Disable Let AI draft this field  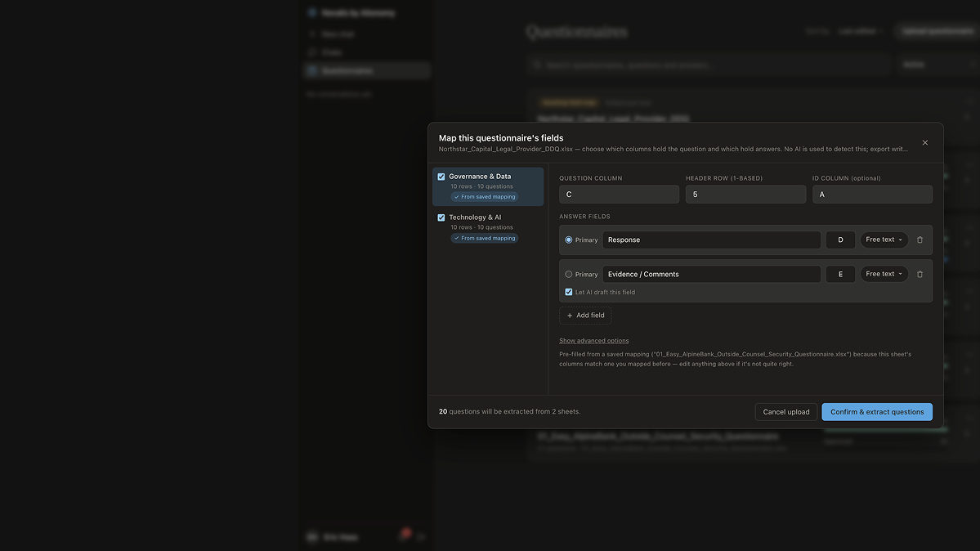coord(569,292)
